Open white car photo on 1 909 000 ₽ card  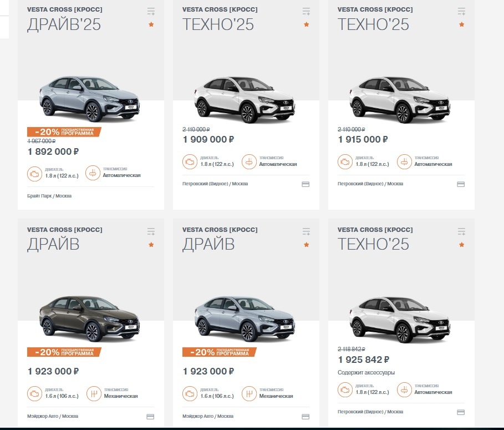(x=245, y=99)
